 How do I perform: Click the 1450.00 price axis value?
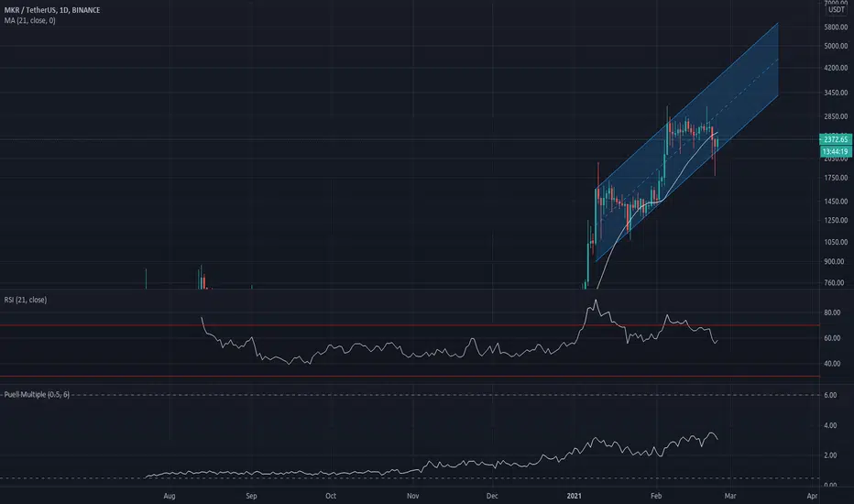click(x=836, y=201)
